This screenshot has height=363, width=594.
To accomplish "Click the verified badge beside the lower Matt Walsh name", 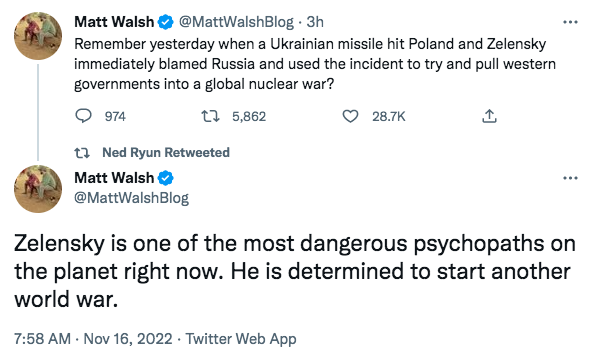I will [166, 178].
